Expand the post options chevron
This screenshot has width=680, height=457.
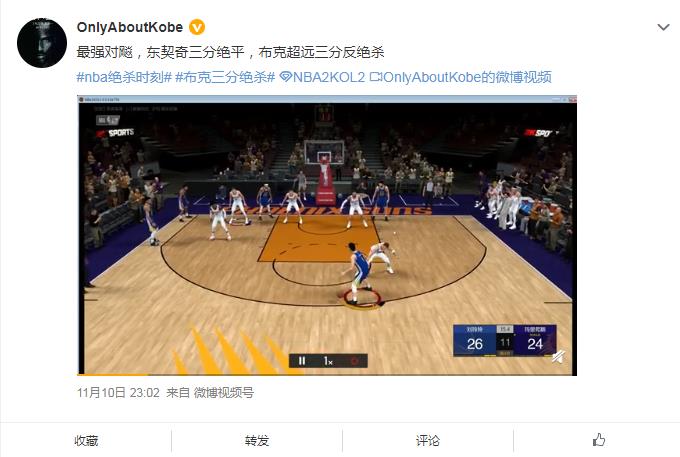click(x=663, y=27)
